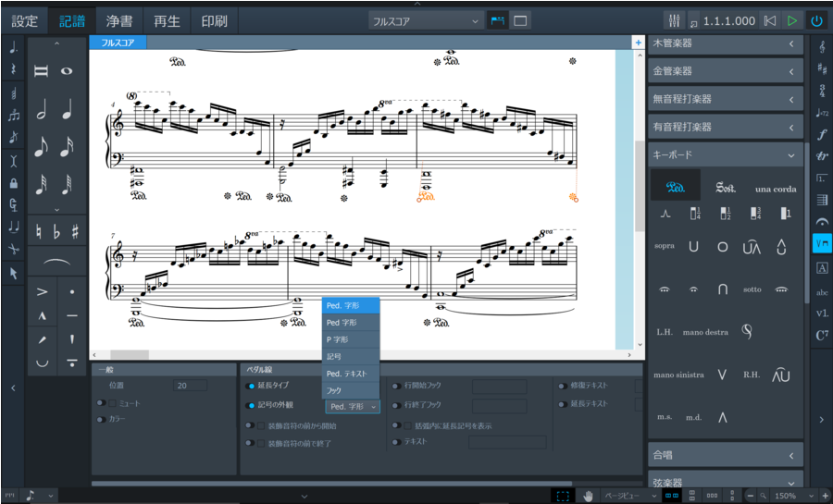This screenshot has width=833, height=504.
Task: Collapse the キーボード section
Action: pyautogui.click(x=725, y=155)
